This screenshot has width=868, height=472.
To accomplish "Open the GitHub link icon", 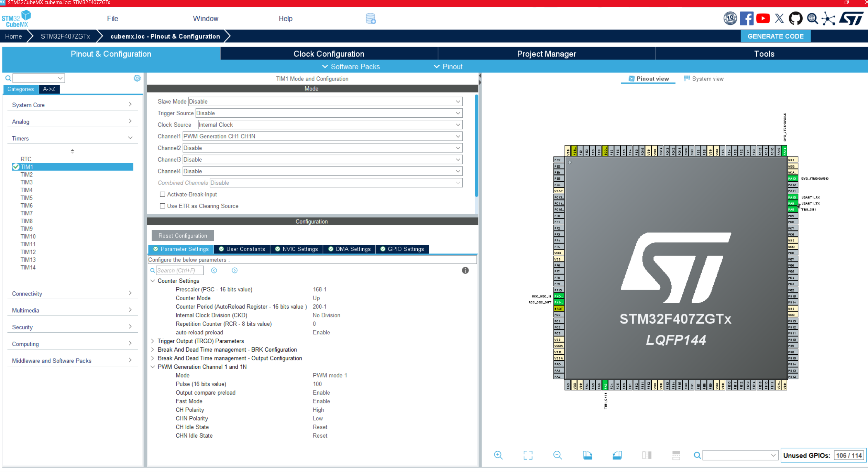I will [795, 19].
